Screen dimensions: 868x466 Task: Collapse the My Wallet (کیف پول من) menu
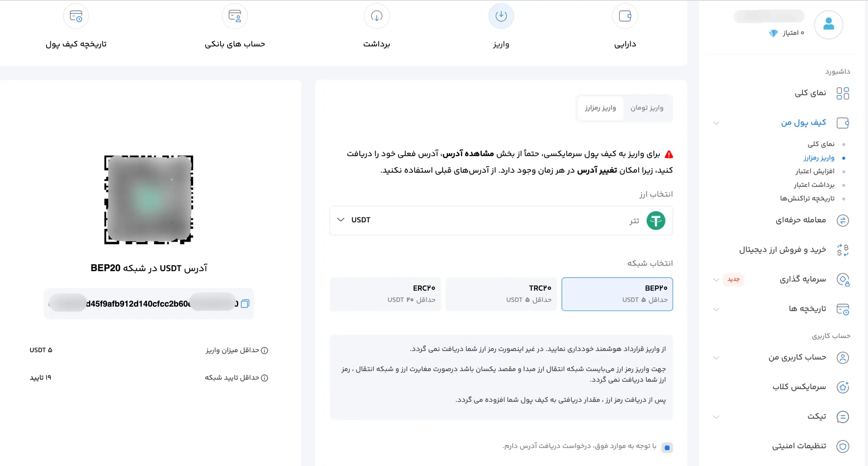pyautogui.click(x=716, y=123)
